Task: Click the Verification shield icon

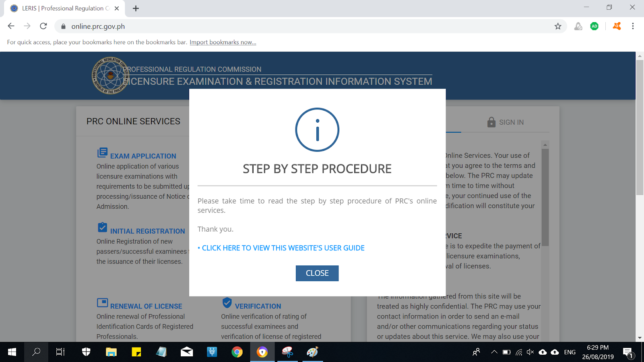Action: [228, 302]
